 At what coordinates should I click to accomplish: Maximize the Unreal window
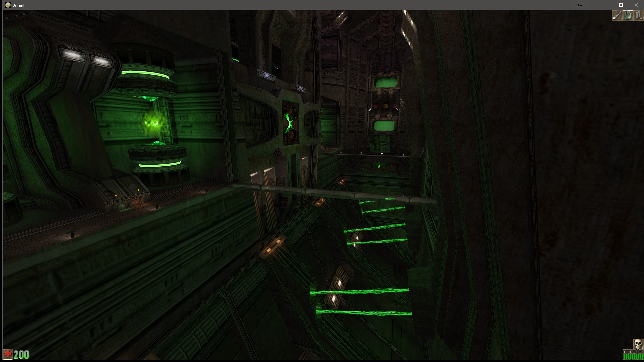tap(621, 5)
